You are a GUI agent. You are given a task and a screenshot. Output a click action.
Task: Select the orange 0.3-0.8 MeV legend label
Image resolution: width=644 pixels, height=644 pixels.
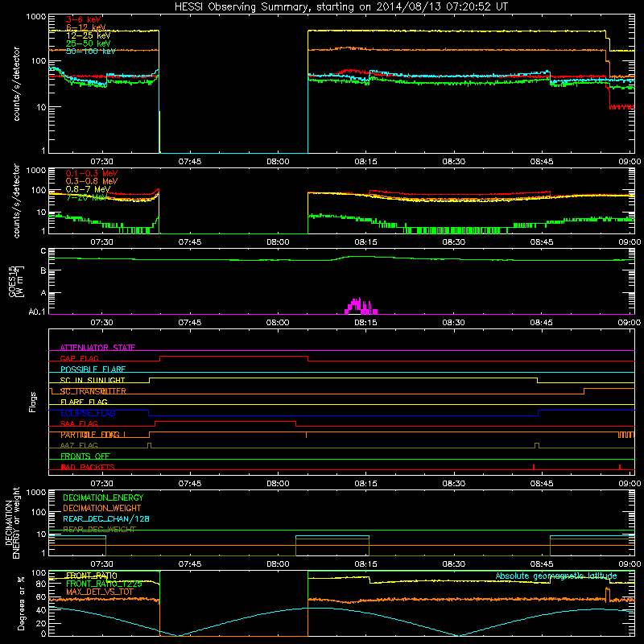[92, 181]
